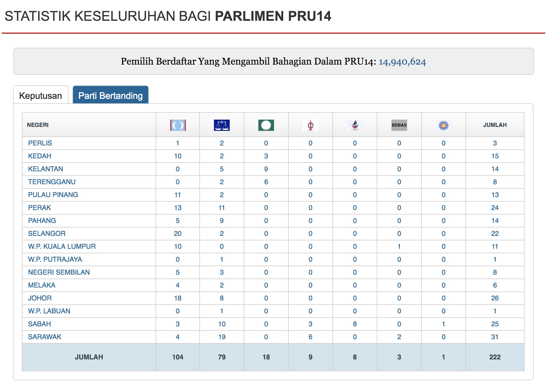Click the voter count 14,940,624
Screen dimensions: 547x392
coord(402,61)
